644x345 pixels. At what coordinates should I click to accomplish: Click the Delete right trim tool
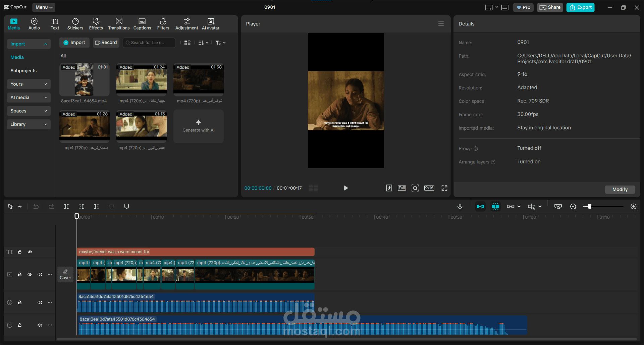96,206
